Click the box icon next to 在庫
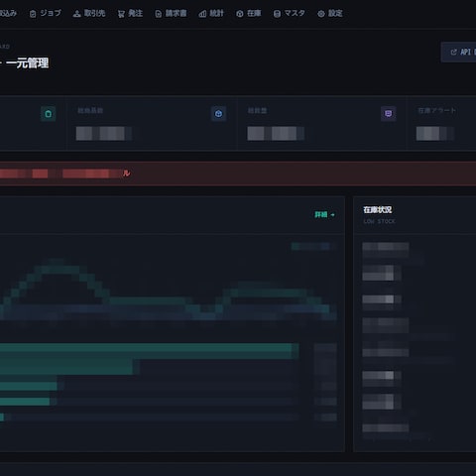This screenshot has height=476, width=476. (x=240, y=14)
